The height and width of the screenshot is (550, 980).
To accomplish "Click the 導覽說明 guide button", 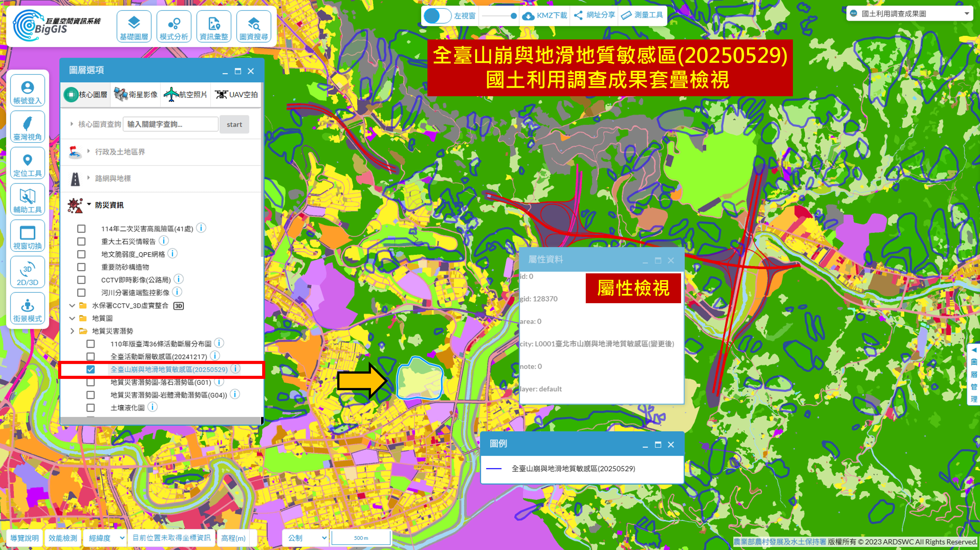I will [x=24, y=538].
